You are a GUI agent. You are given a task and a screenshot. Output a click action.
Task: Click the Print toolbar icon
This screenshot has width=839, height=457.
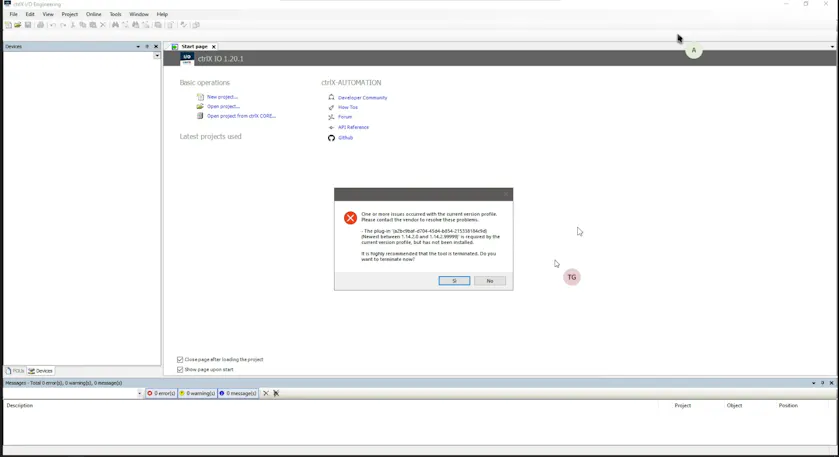(x=40, y=25)
